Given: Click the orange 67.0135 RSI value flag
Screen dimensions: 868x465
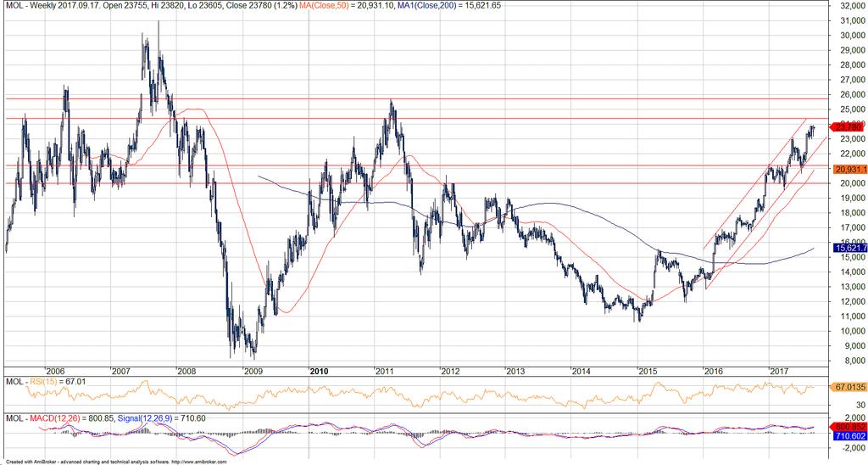Looking at the screenshot, I should click(849, 388).
